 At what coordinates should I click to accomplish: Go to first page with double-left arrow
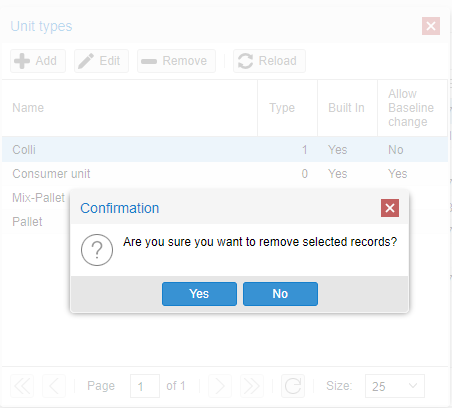pos(22,386)
